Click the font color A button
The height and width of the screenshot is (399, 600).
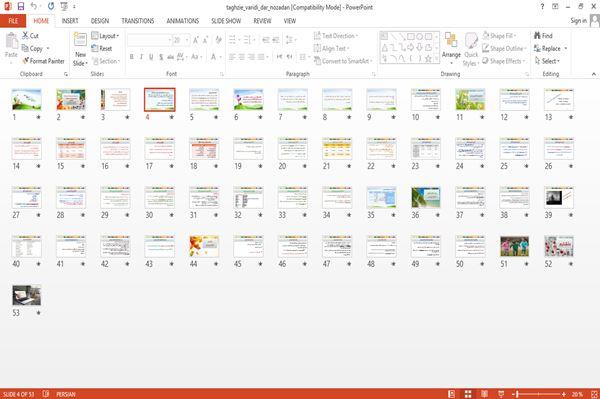(x=213, y=57)
